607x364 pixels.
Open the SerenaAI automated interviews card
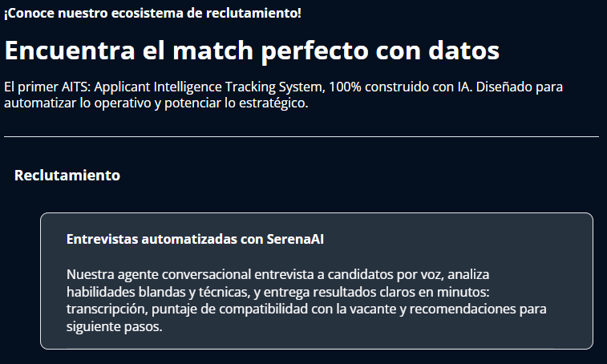(x=316, y=281)
